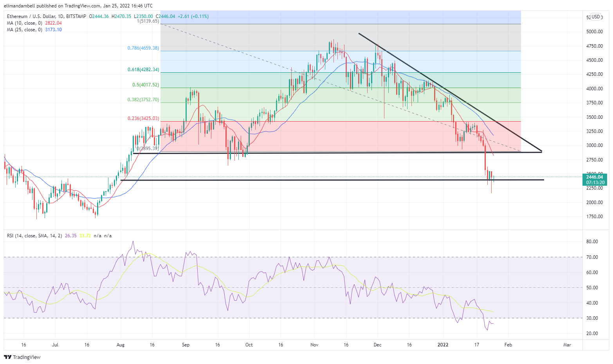Click the MA 25 value 3173.10
Screen dimensions: 613x364
pos(53,30)
